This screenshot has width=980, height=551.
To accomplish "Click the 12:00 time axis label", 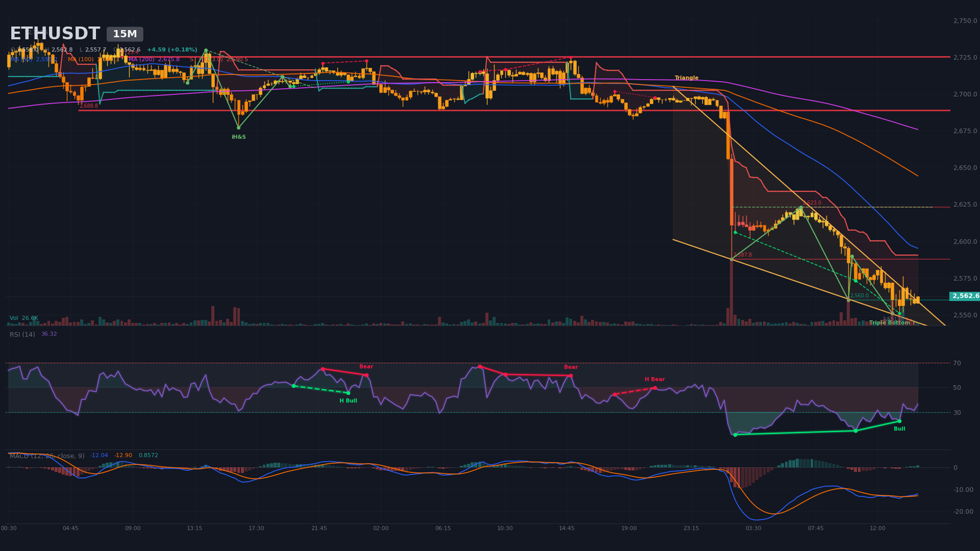I will pyautogui.click(x=878, y=528).
